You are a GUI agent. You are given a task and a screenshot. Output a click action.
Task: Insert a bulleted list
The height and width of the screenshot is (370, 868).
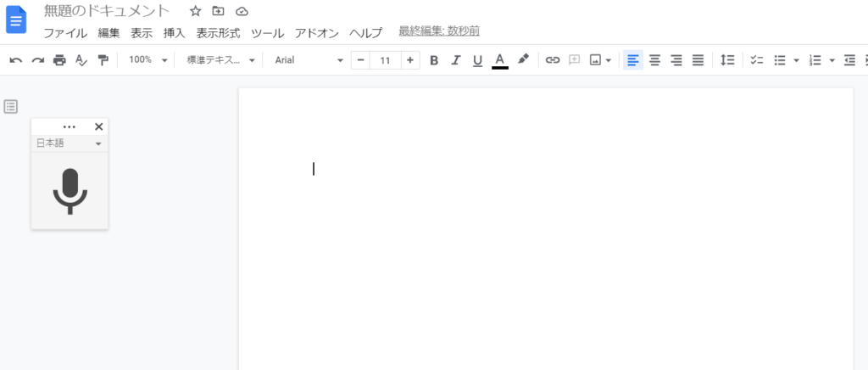coord(780,60)
